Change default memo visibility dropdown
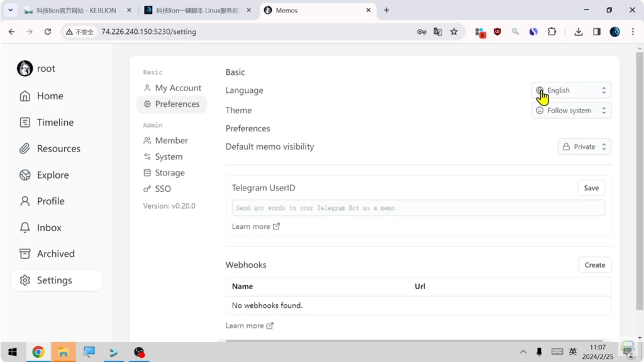 [x=584, y=147]
